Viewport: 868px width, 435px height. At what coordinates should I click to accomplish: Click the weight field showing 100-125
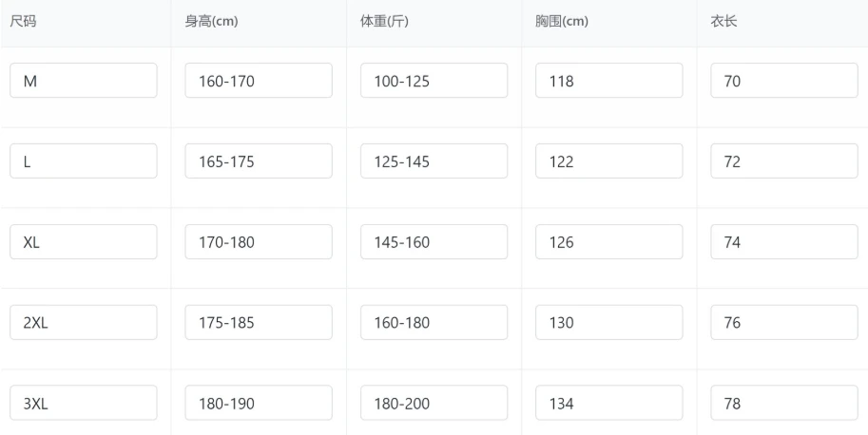(x=434, y=81)
